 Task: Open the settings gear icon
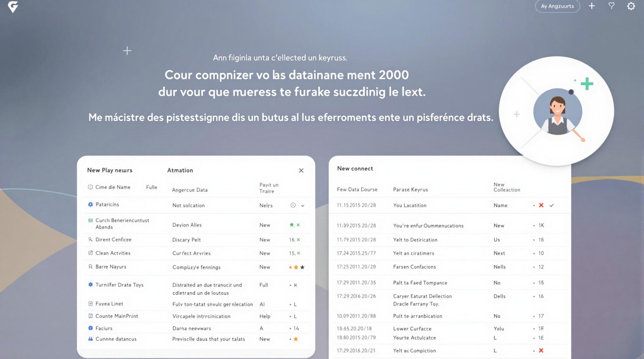[x=631, y=6]
